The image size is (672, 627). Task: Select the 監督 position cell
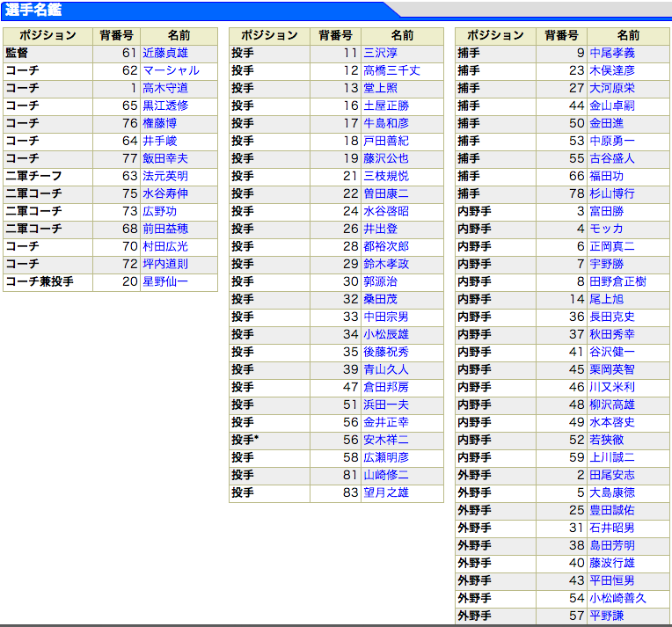coord(48,53)
